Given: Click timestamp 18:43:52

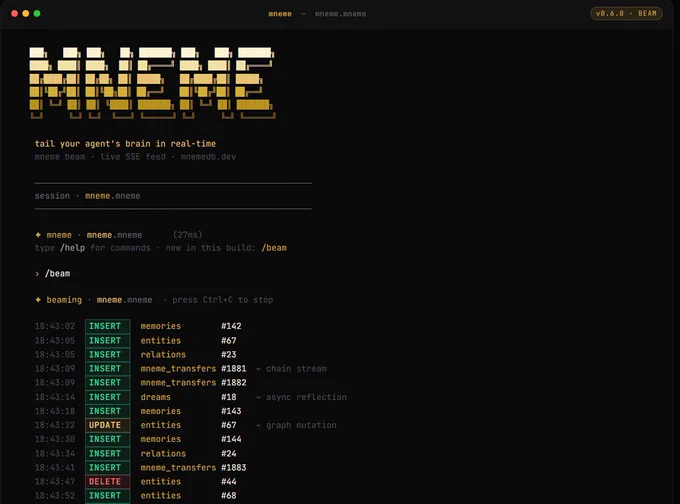Looking at the screenshot, I should (55, 495).
